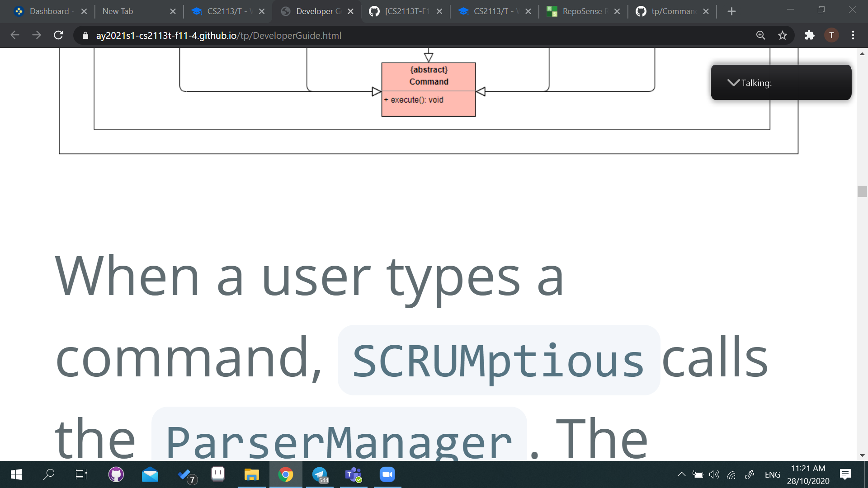The height and width of the screenshot is (488, 868).
Task: Close the Developer Guide tab
Action: (x=350, y=11)
